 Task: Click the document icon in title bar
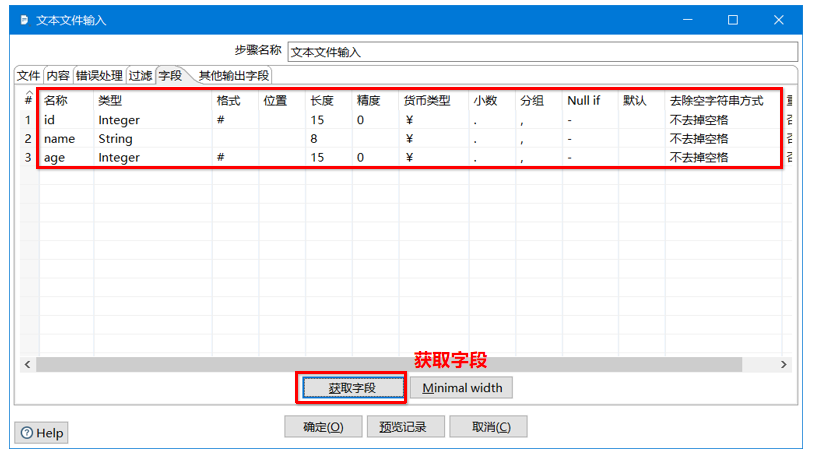(24, 20)
